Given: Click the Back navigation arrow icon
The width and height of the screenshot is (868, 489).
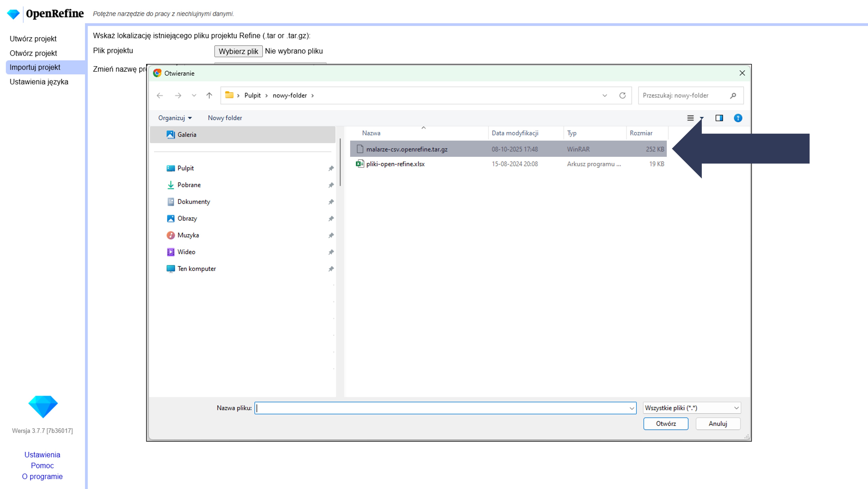Looking at the screenshot, I should tap(160, 95).
